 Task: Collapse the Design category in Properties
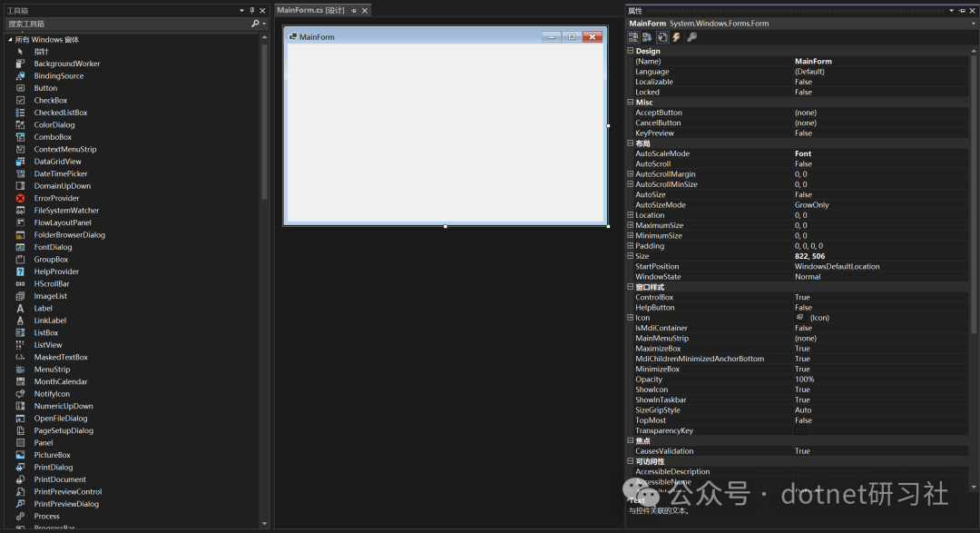coord(631,51)
